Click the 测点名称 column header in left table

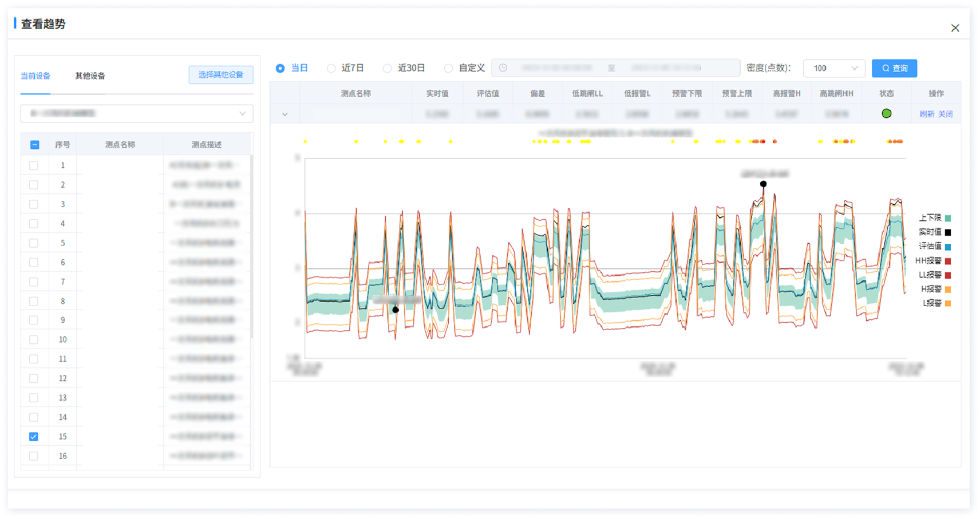pos(120,145)
